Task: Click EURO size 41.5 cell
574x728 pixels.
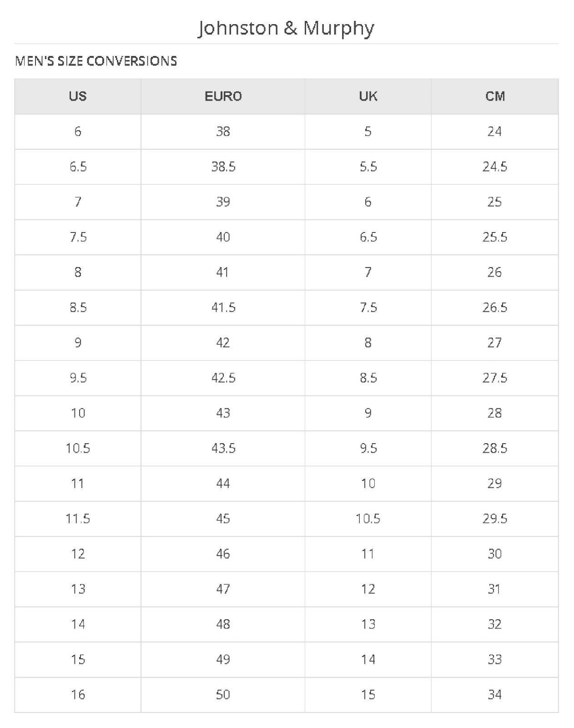Action: coord(223,308)
